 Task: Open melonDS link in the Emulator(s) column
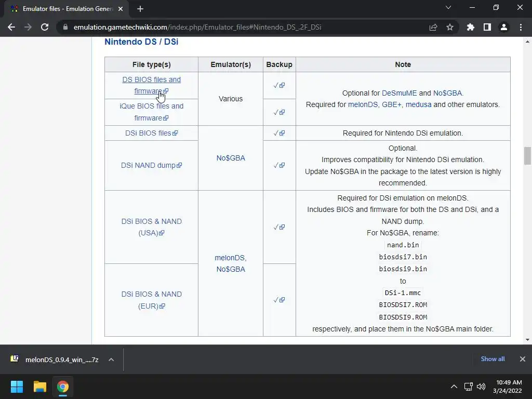[x=230, y=258]
